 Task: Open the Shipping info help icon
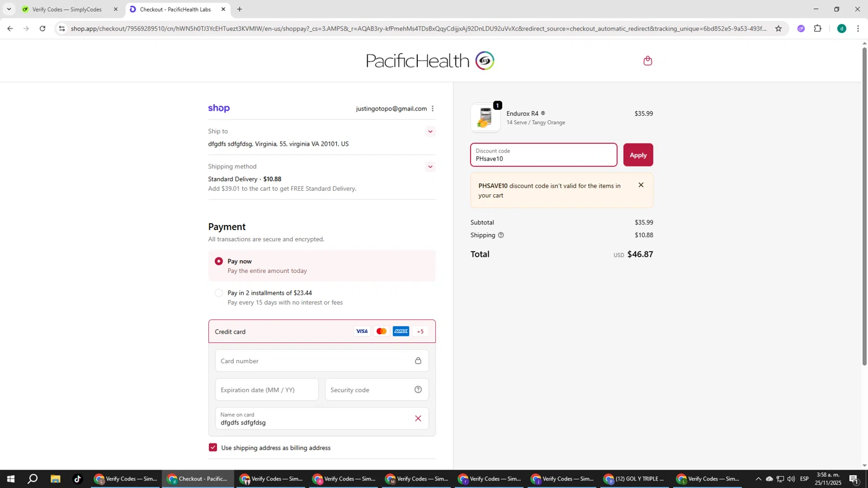pyautogui.click(x=501, y=235)
